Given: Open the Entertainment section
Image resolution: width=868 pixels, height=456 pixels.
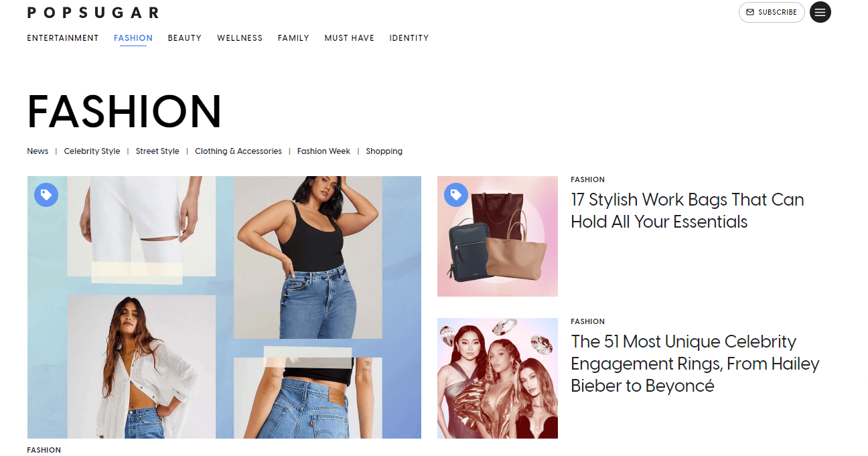Looking at the screenshot, I should (63, 38).
